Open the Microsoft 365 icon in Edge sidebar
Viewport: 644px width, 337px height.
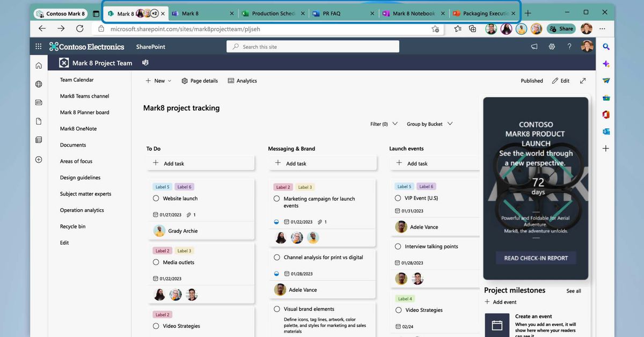click(606, 114)
